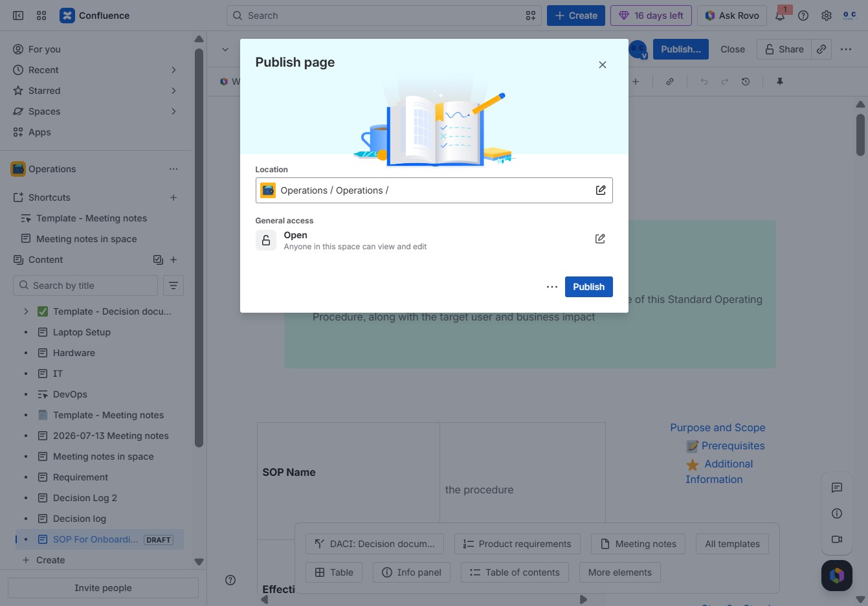Edit the location with the pencil icon
Viewport: 868px width, 606px height.
pyautogui.click(x=601, y=190)
